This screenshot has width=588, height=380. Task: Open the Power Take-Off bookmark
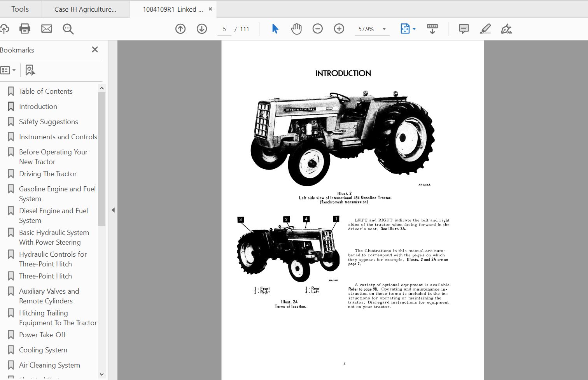(42, 335)
